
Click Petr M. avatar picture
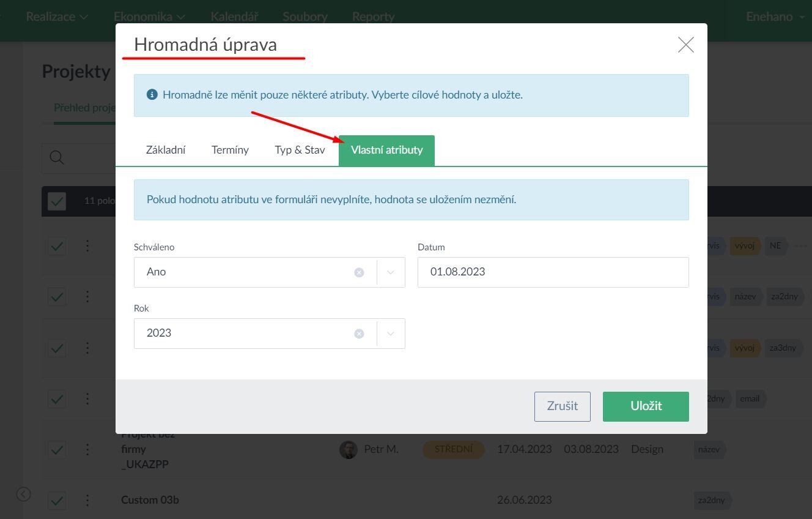tap(348, 449)
